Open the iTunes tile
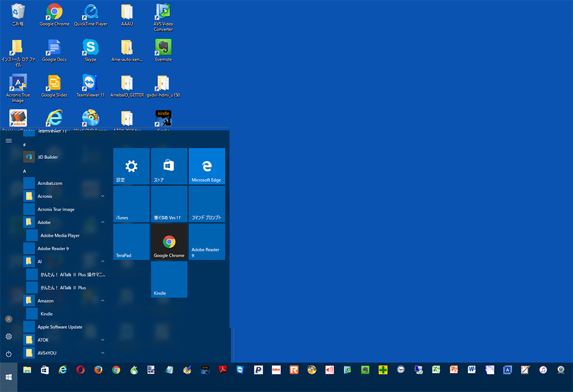The height and width of the screenshot is (392, 573). coord(131,204)
